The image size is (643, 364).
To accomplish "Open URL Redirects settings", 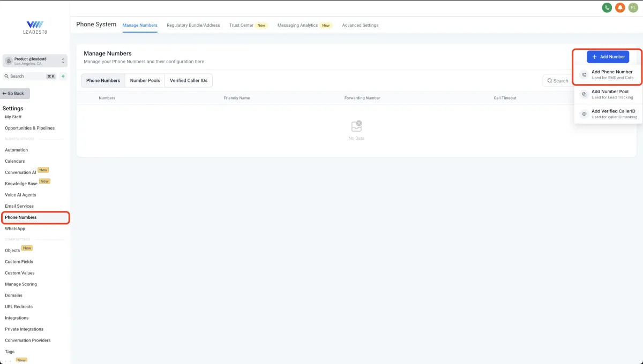I will 19,307.
